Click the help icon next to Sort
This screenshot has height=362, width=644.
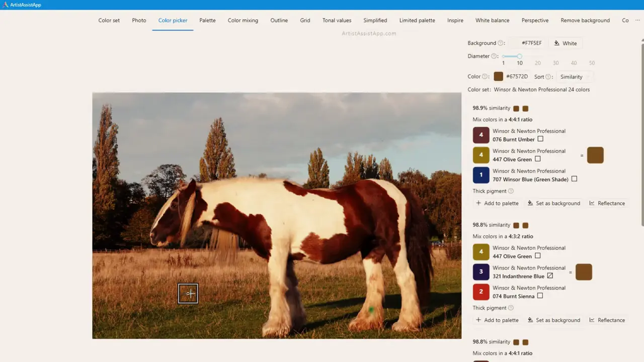pyautogui.click(x=548, y=77)
